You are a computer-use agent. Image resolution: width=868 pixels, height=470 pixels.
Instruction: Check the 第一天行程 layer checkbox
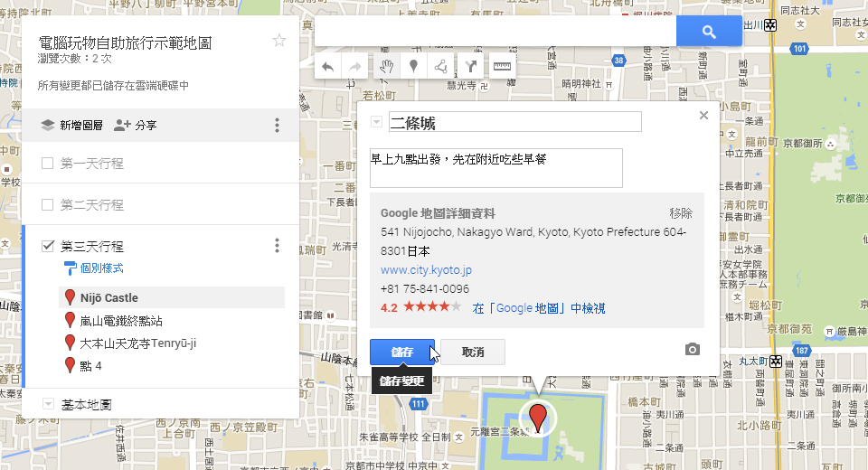[48, 164]
